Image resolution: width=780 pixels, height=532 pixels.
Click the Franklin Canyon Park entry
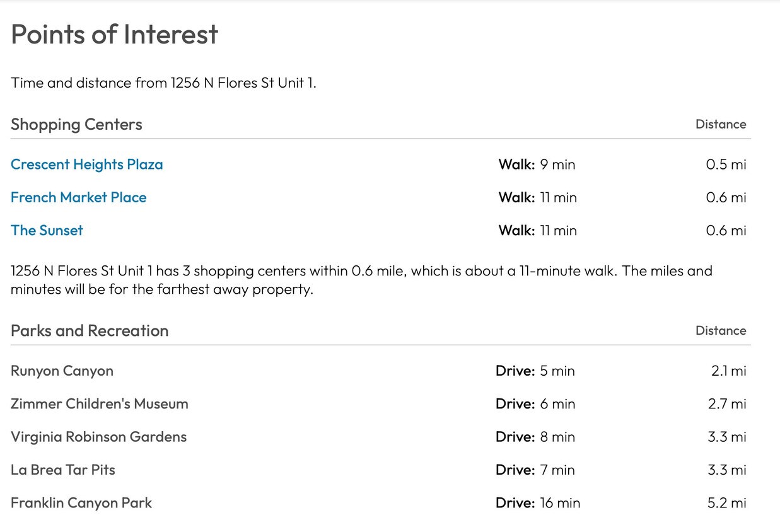coord(81,503)
